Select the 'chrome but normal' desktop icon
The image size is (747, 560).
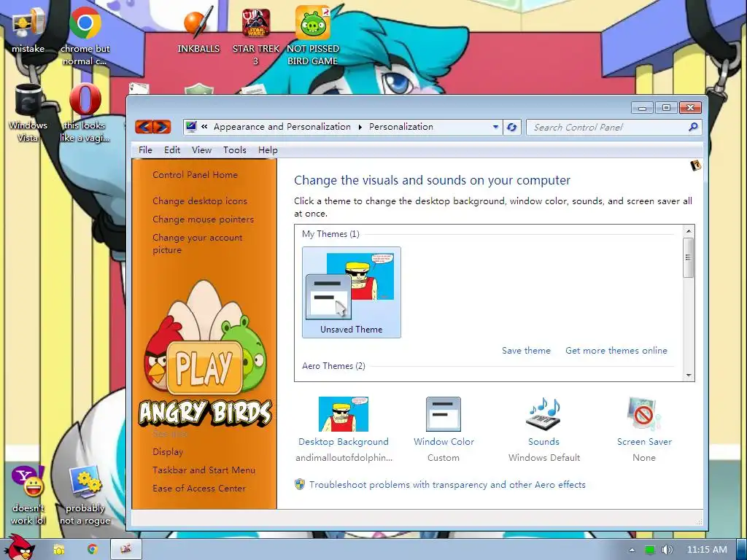point(85,36)
